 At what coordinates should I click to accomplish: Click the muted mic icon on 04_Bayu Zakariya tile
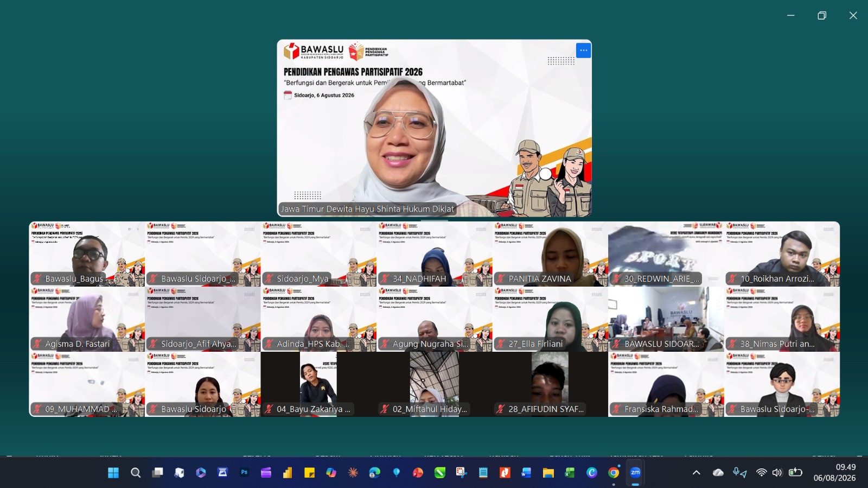269,409
